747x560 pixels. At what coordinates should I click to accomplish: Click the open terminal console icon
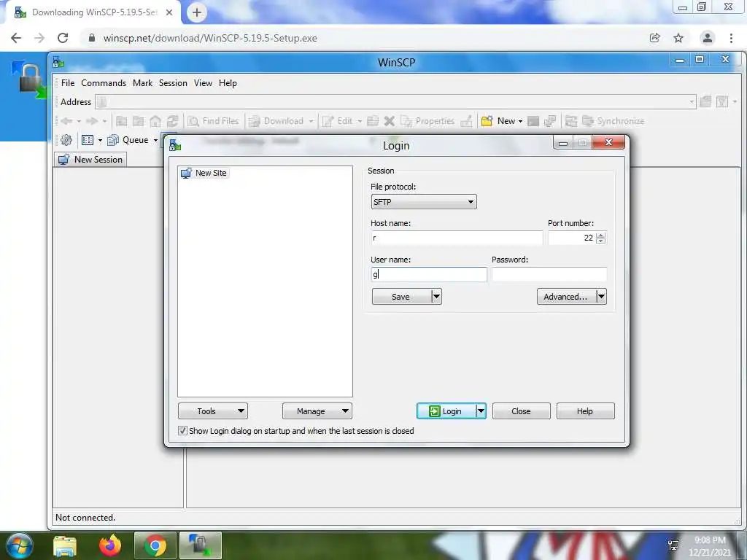click(533, 121)
